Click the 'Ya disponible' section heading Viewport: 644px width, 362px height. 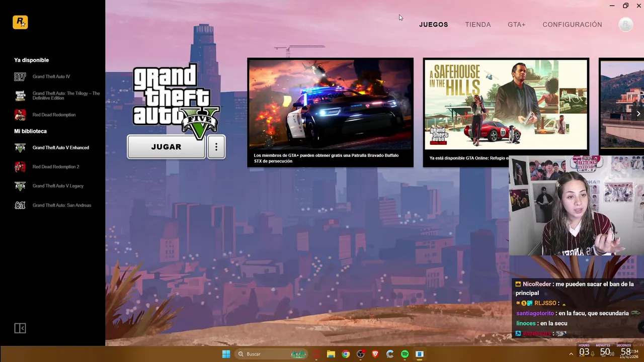pos(31,60)
